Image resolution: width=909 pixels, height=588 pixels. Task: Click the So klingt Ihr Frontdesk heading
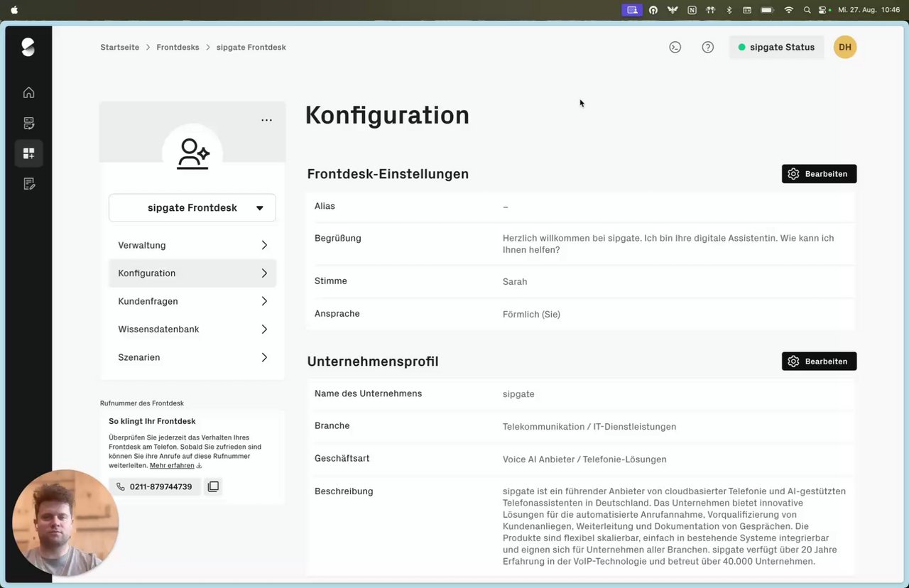click(x=152, y=421)
